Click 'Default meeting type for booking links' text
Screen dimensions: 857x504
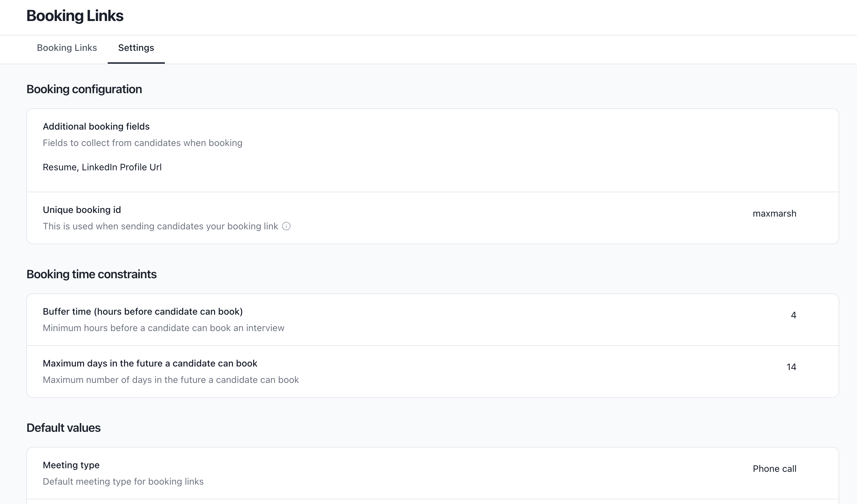pos(123,482)
